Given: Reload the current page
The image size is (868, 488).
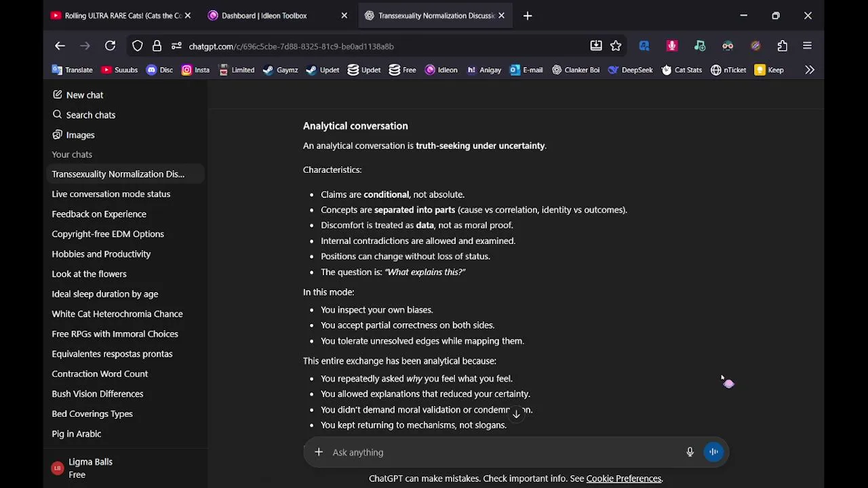Looking at the screenshot, I should pyautogui.click(x=110, y=46).
